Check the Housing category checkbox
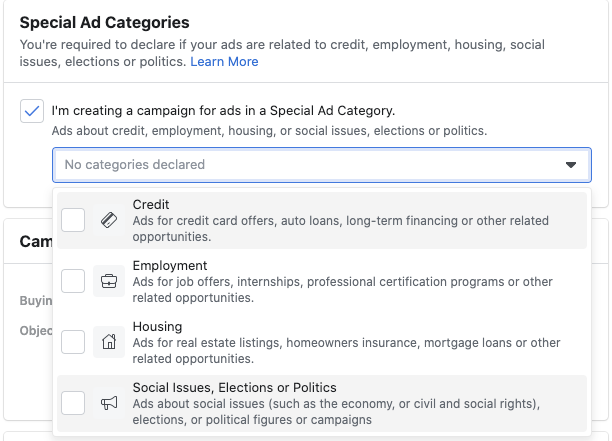Screen dimensions: 612x441 73,342
